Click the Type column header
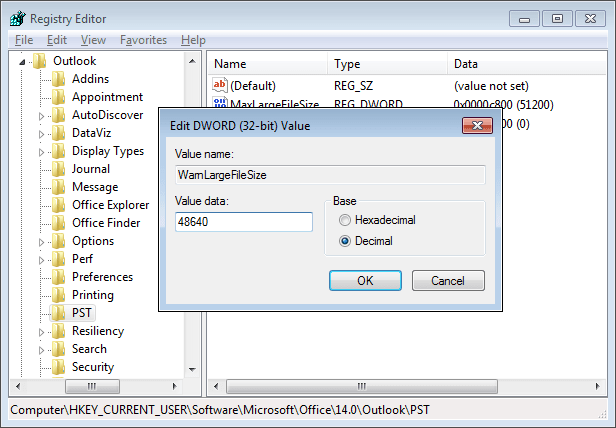The height and width of the screenshot is (428, 616). point(387,64)
